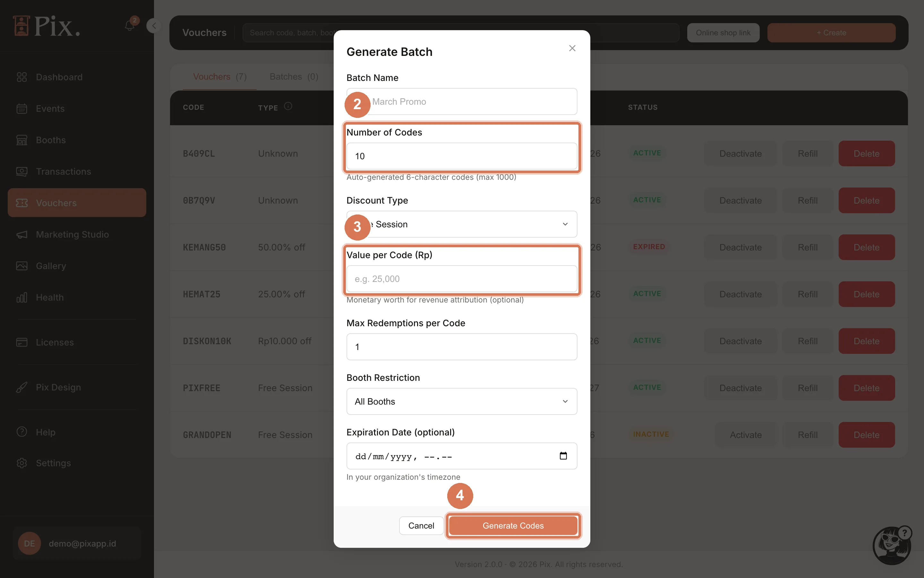Refill the KEMANG50 voucher
924x578 pixels.
point(808,247)
